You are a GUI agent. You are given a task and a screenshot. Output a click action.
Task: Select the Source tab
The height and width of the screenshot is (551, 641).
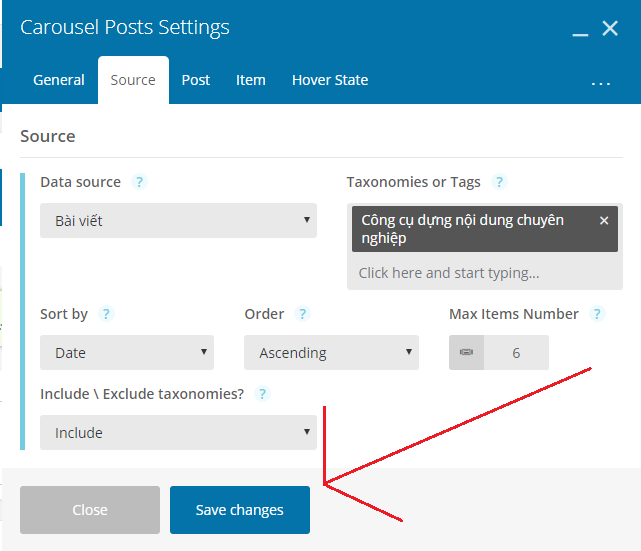133,80
